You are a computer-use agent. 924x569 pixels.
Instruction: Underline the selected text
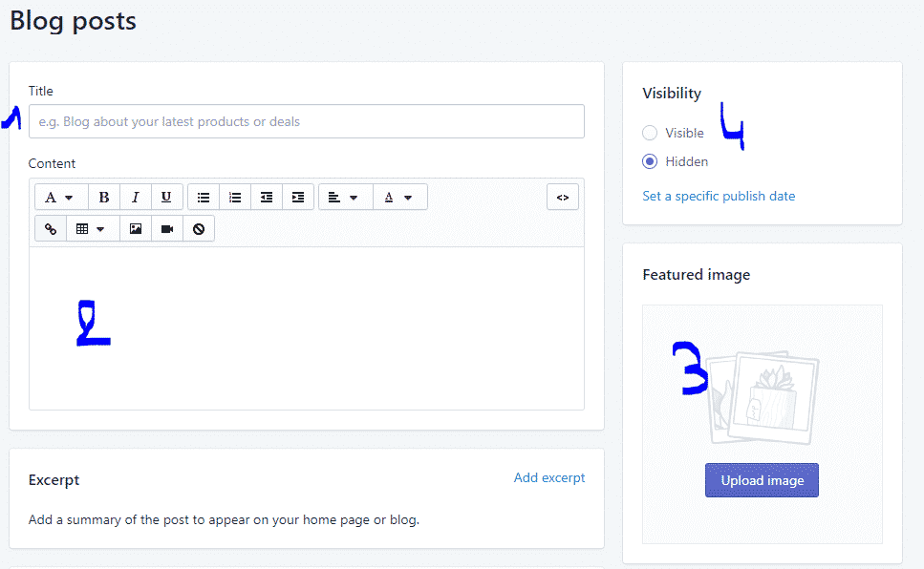[x=167, y=198]
